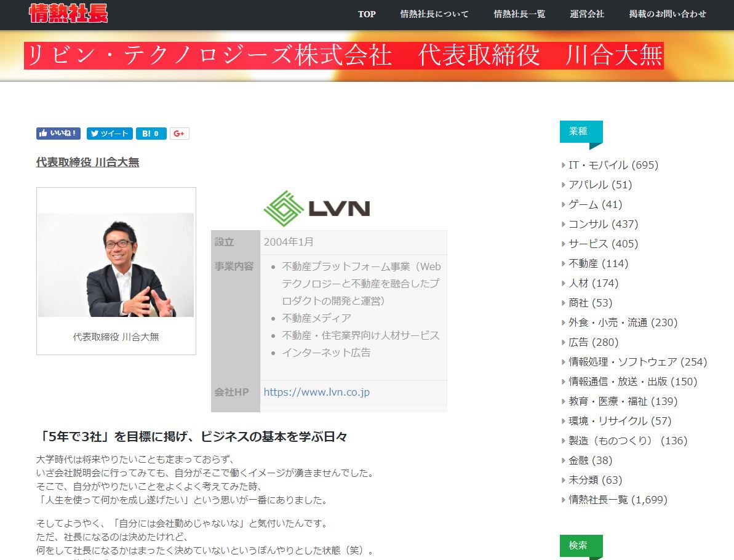Click the 2004年1月 founding date
734x560 pixels.
[x=289, y=242]
